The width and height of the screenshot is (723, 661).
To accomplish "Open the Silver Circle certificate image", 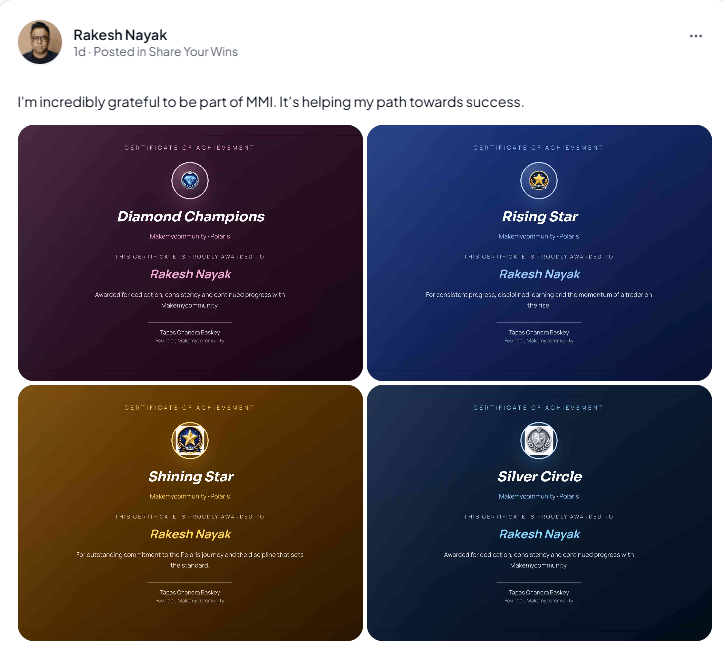I will [x=539, y=513].
